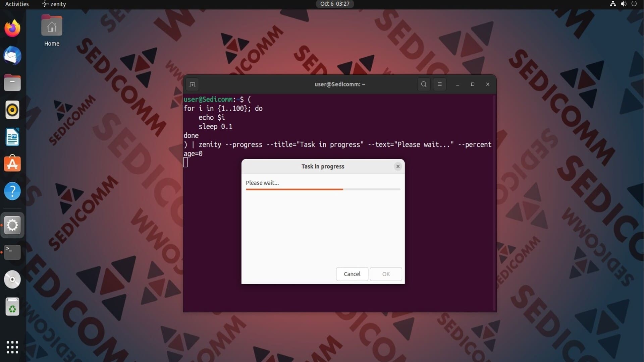
Task: Open Ubuntu Software store icon
Action: (x=12, y=164)
